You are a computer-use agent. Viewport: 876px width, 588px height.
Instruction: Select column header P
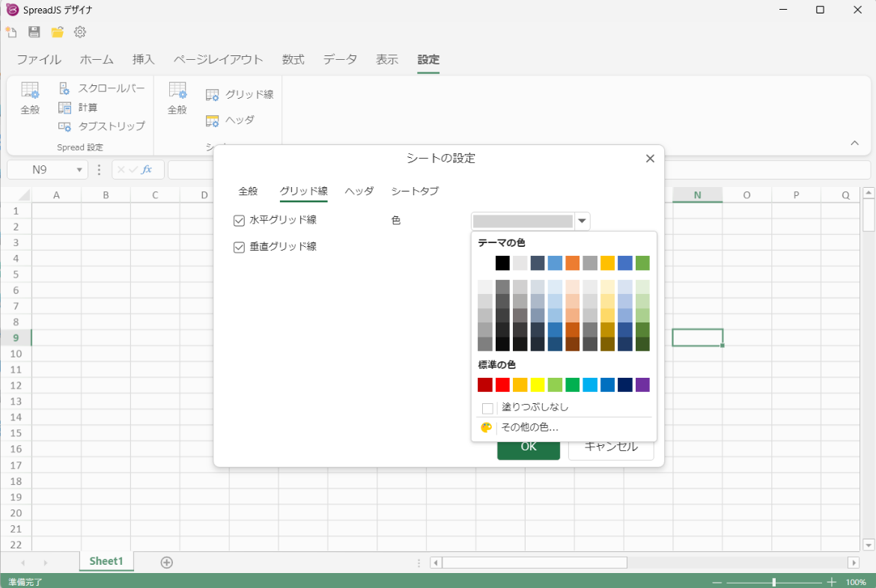pos(796,195)
